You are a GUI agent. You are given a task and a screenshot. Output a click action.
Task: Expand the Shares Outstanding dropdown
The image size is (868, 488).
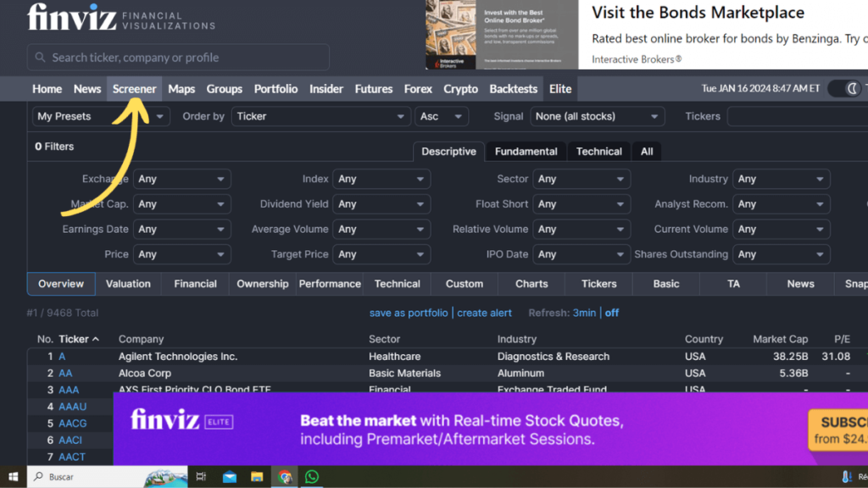781,254
